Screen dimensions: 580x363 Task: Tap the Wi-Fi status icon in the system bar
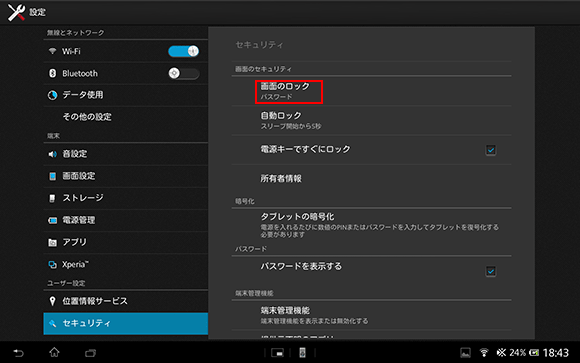pyautogui.click(x=484, y=353)
